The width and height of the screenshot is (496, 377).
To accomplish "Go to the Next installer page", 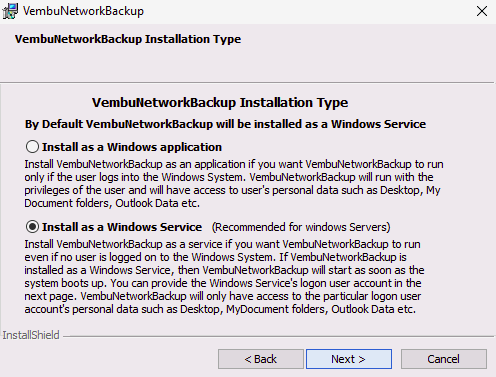I will tap(349, 359).
